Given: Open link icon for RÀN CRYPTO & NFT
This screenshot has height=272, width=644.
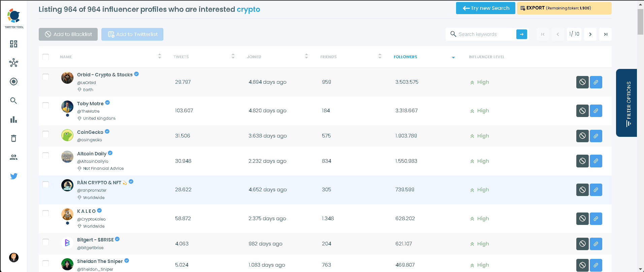Looking at the screenshot, I should pos(596,190).
